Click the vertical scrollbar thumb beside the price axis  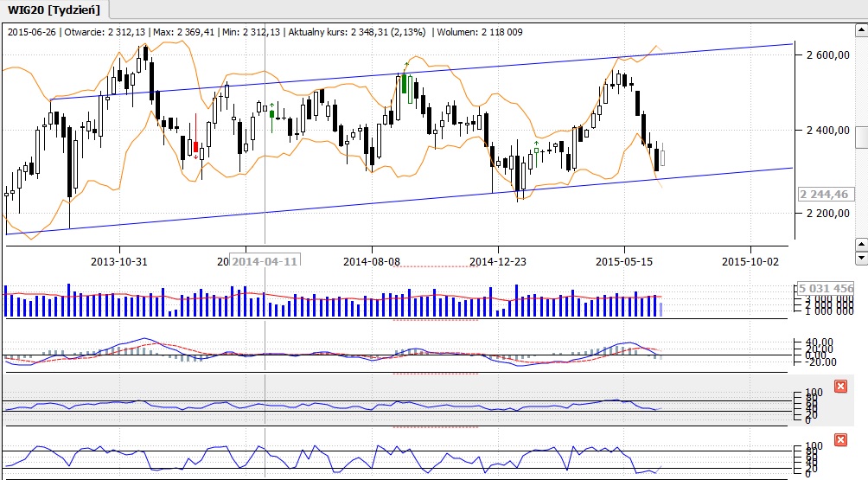coord(861,138)
